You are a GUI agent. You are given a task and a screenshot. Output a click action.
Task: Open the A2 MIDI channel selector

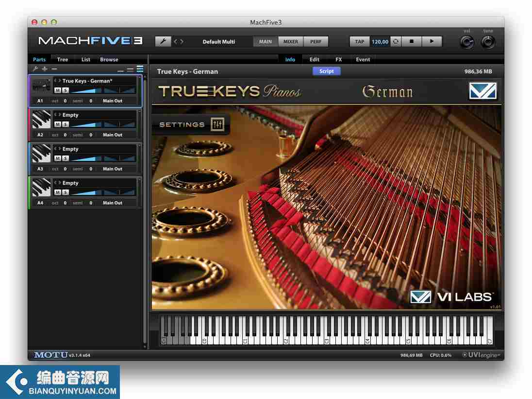[x=40, y=135]
